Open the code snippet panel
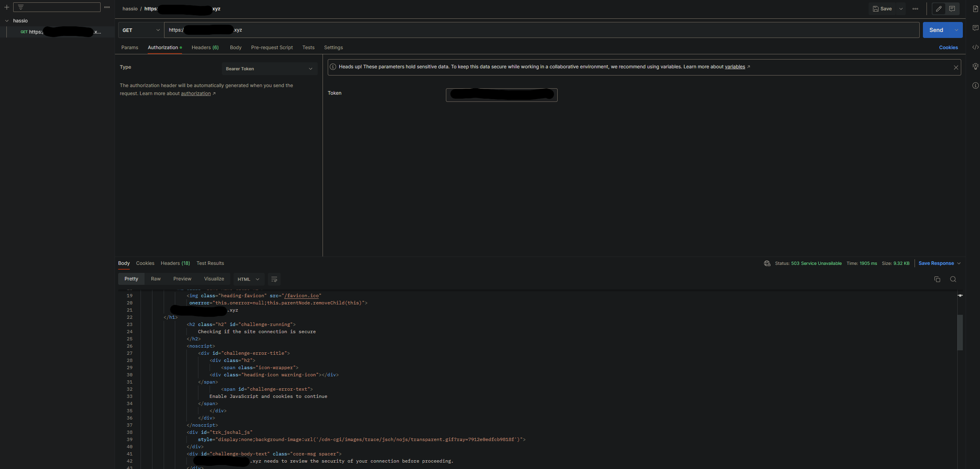 [x=976, y=47]
